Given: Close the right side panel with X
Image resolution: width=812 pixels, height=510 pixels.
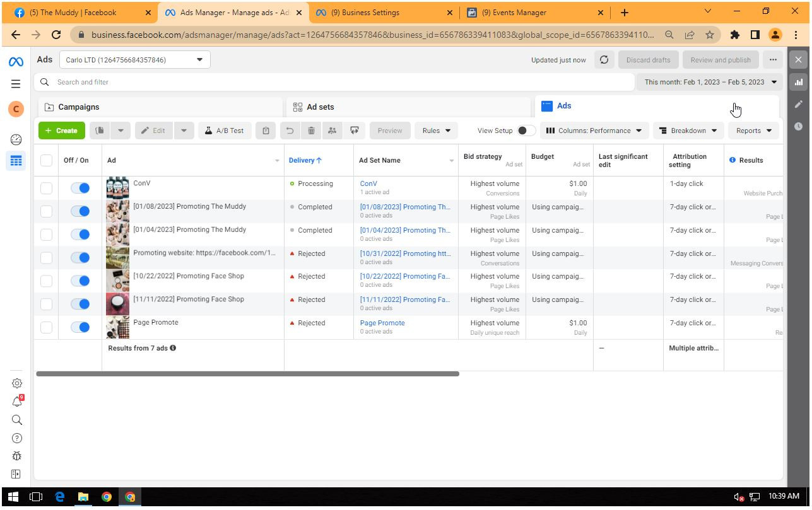Looking at the screenshot, I should 798,60.
